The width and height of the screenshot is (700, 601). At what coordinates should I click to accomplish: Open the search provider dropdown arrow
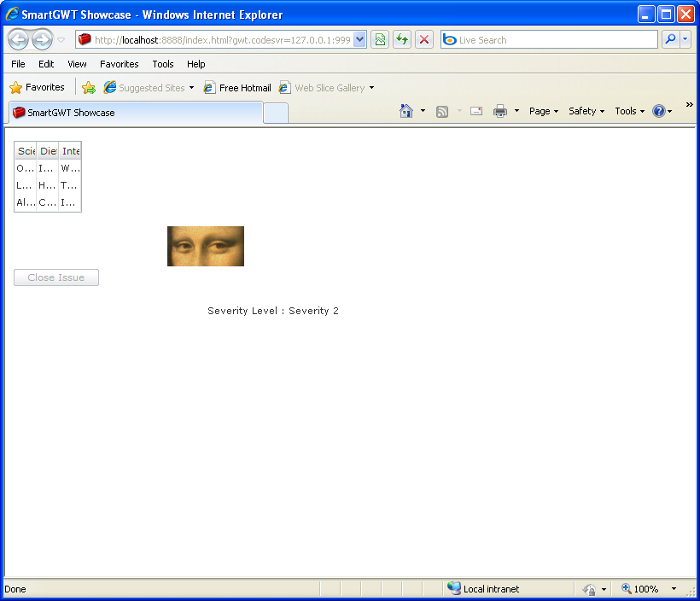[685, 40]
